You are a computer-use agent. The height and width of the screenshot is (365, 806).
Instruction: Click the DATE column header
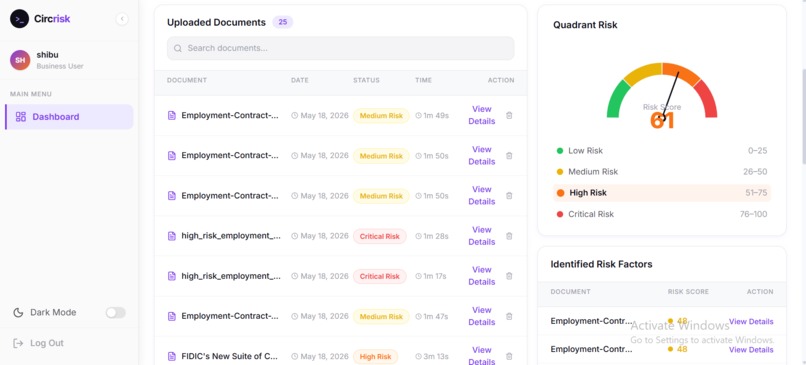300,80
